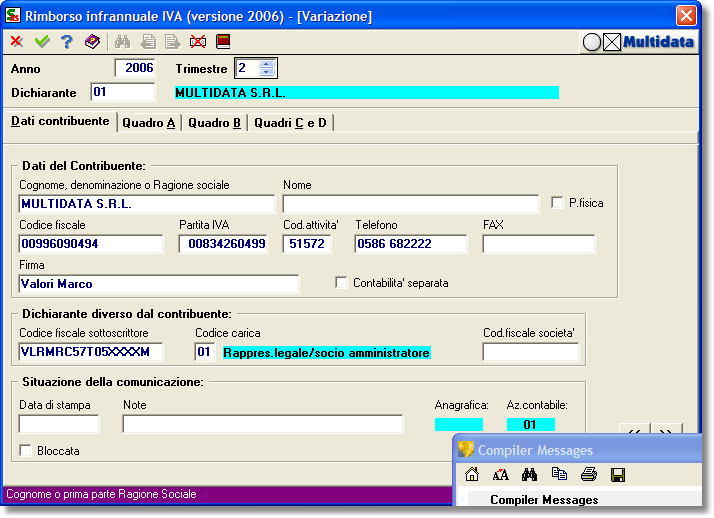Open help via blue question mark
714x518 pixels.
[x=67, y=42]
